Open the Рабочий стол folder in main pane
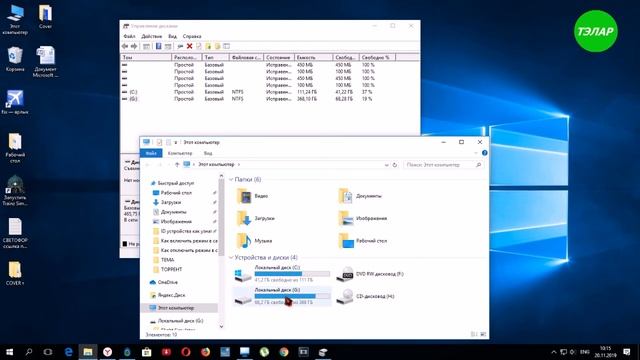Viewport: 640px width, 360px height. click(x=362, y=241)
